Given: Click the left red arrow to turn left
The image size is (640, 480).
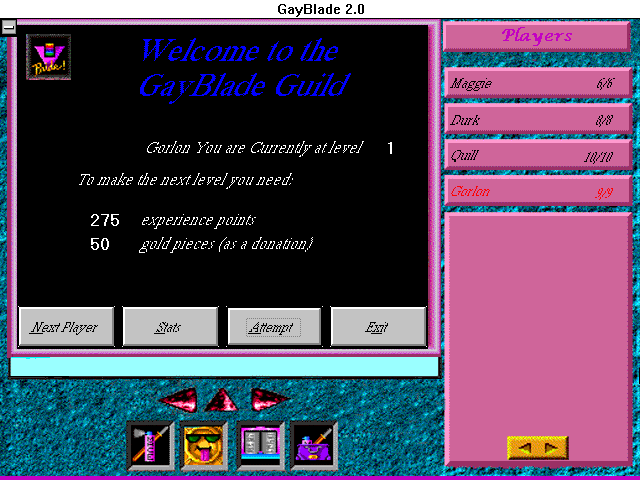Looking at the screenshot, I should pos(178,400).
